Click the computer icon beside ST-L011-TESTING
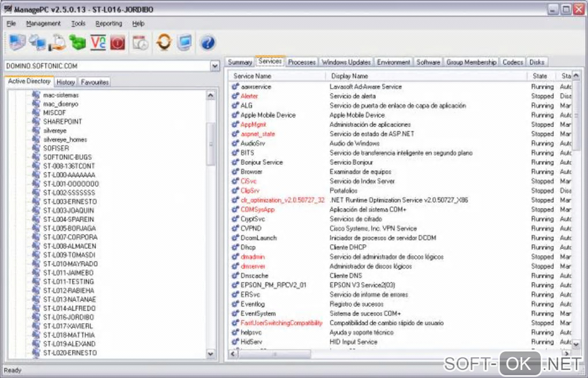588x378 pixels. [36, 282]
